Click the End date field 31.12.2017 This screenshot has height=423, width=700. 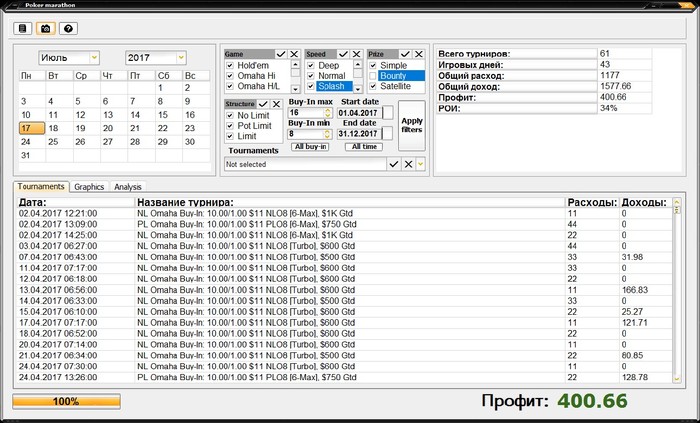[x=359, y=134]
